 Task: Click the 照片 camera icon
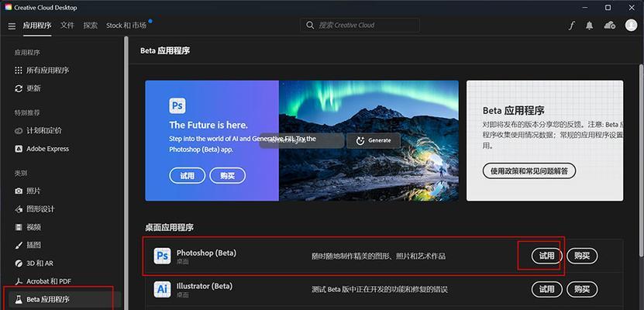[19, 191]
